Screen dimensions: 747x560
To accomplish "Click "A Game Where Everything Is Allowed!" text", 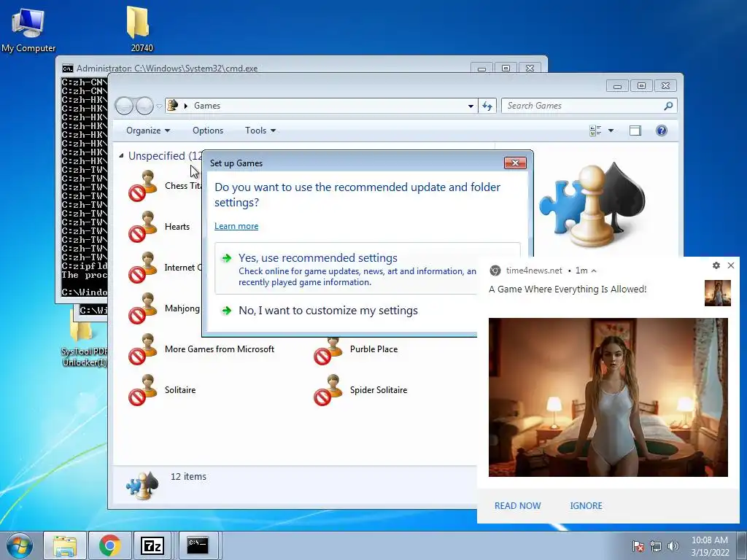I will click(568, 289).
